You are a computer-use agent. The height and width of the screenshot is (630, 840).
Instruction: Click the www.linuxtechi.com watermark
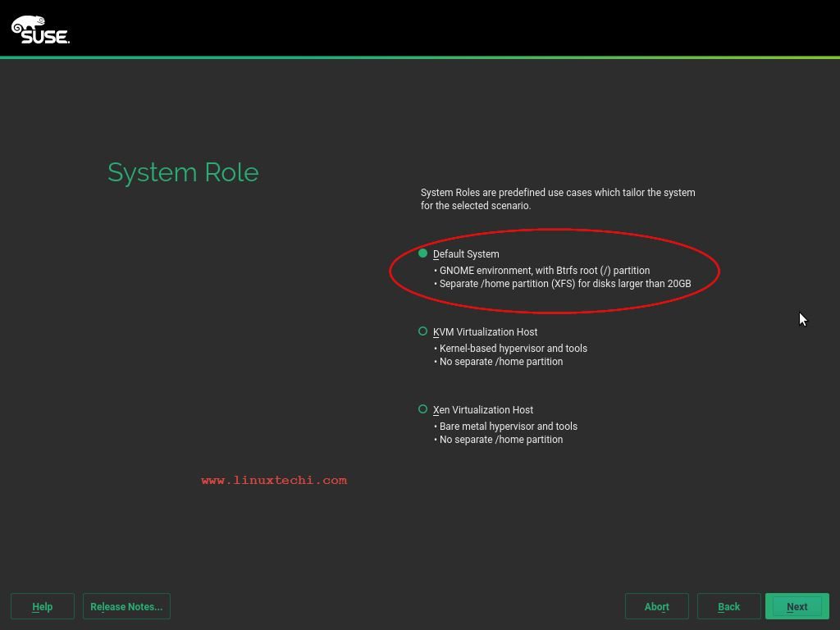click(274, 480)
